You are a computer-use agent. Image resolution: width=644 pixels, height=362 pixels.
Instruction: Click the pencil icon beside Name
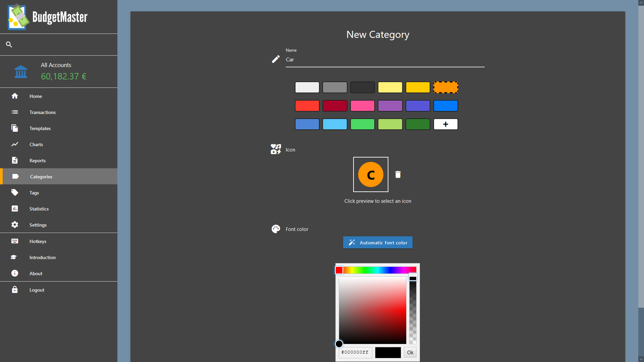[x=276, y=59]
